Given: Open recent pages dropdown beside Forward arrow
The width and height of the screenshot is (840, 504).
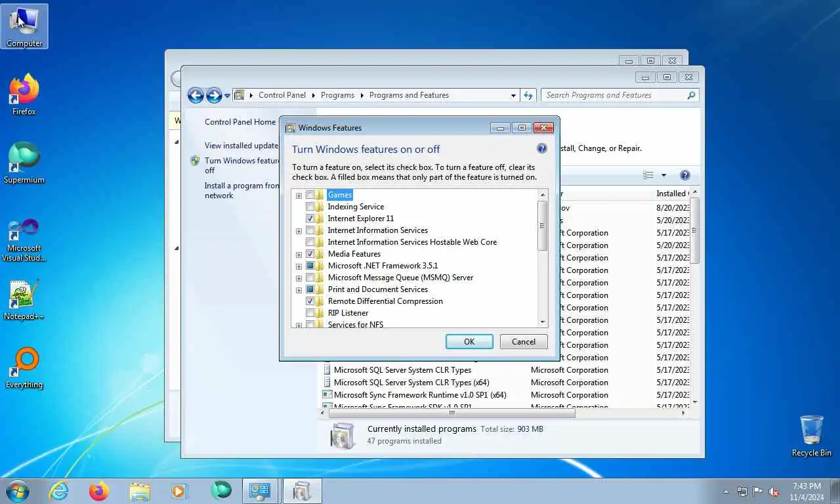Looking at the screenshot, I should (x=227, y=96).
